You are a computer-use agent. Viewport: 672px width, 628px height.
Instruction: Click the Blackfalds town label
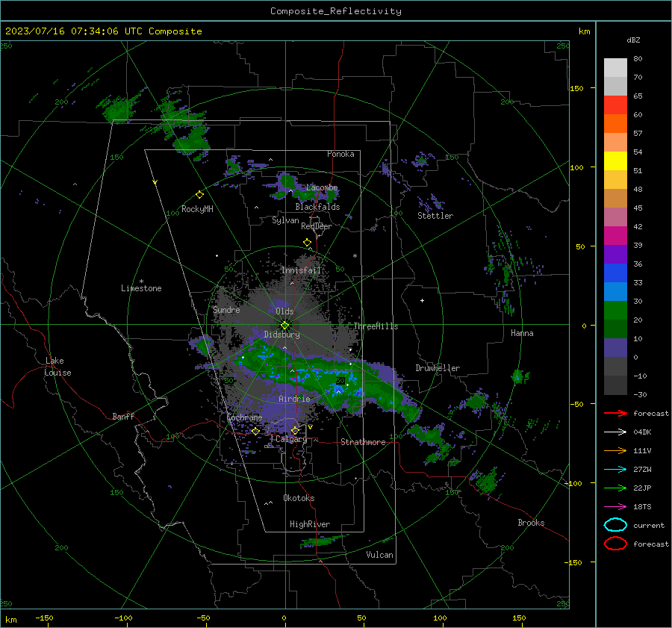317,207
